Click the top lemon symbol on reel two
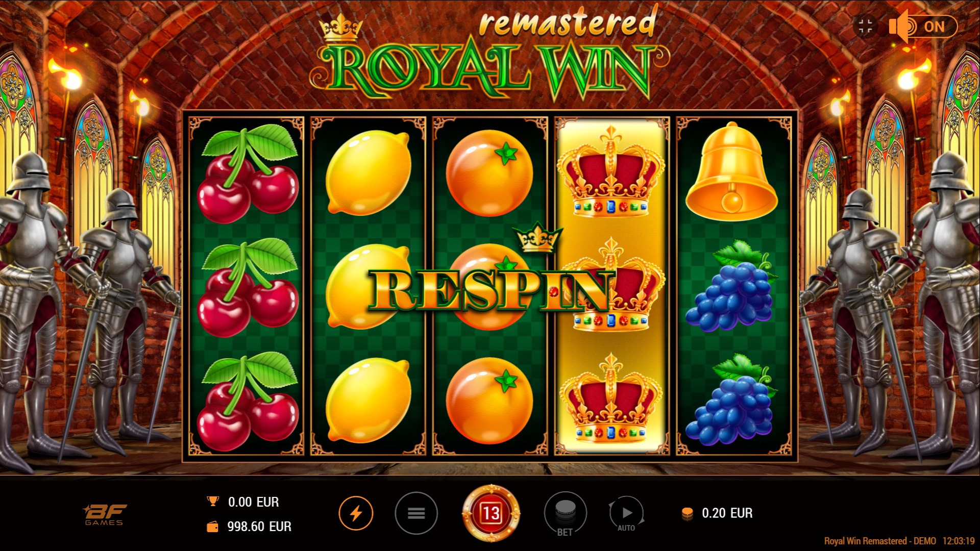This screenshot has height=551, width=980. (368, 172)
